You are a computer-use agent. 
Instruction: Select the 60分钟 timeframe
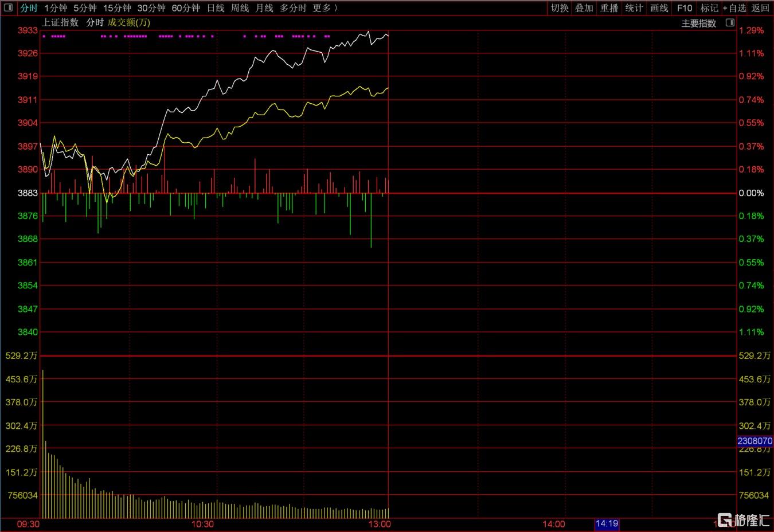coord(186,8)
